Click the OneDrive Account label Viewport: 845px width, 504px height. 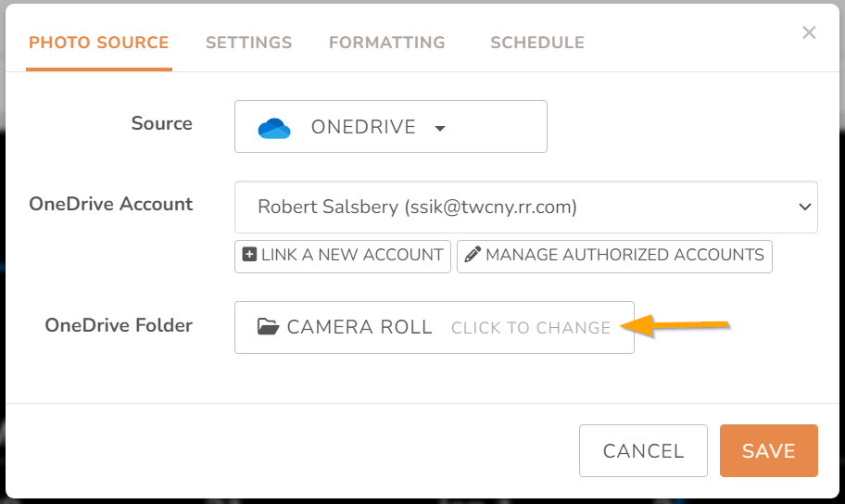click(x=111, y=205)
